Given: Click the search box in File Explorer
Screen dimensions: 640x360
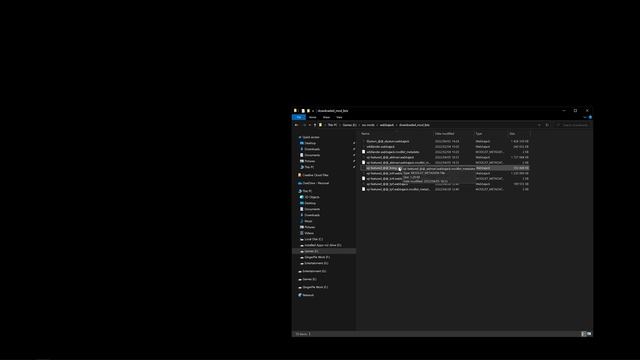Looking at the screenshot, I should pyautogui.click(x=572, y=125).
